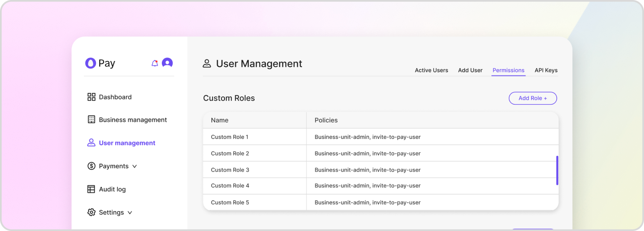Click the User management person icon

[92, 143]
